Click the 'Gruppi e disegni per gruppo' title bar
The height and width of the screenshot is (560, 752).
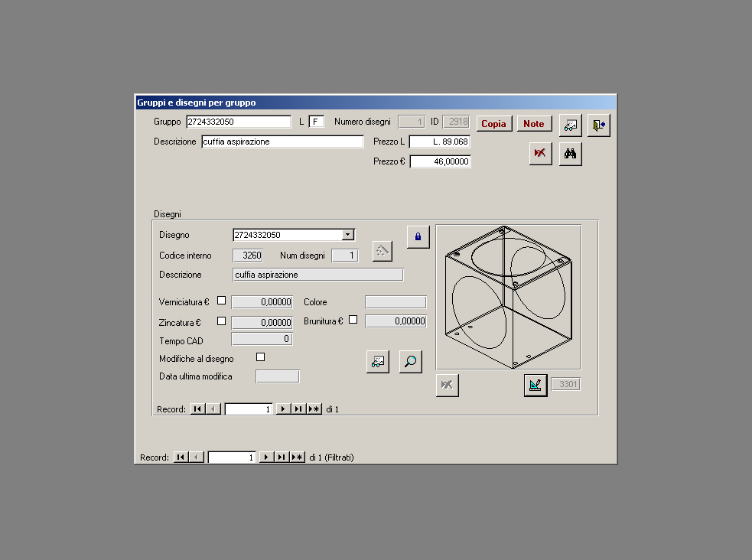point(376,103)
